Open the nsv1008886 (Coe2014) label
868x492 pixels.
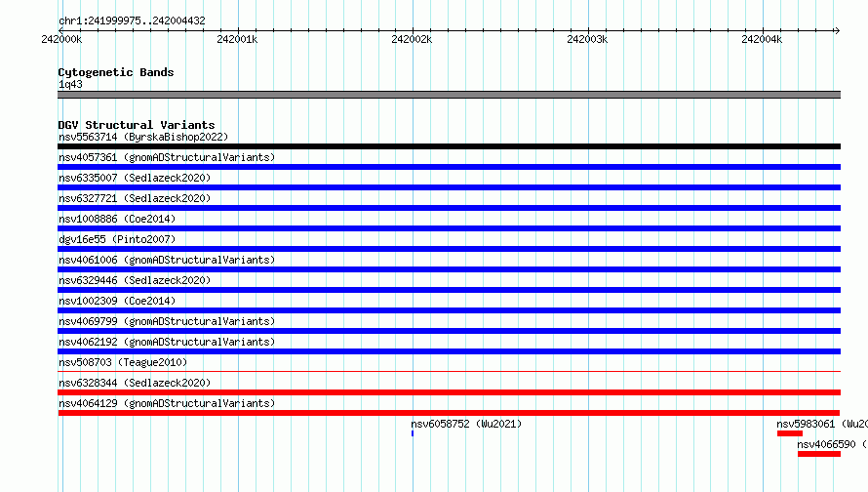[x=117, y=219]
